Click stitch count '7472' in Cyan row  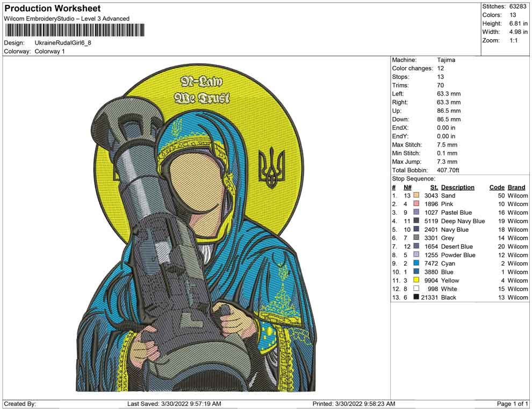point(431,264)
